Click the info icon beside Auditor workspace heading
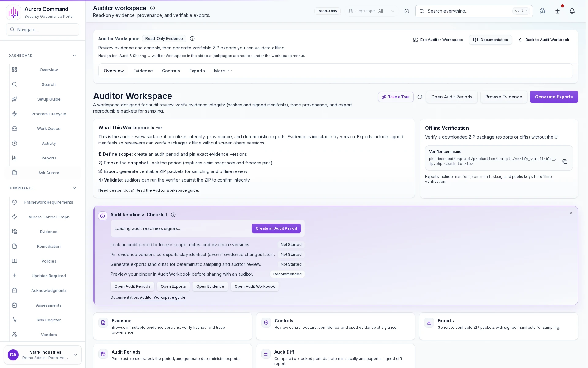The height and width of the screenshot is (368, 588). pyautogui.click(x=153, y=8)
